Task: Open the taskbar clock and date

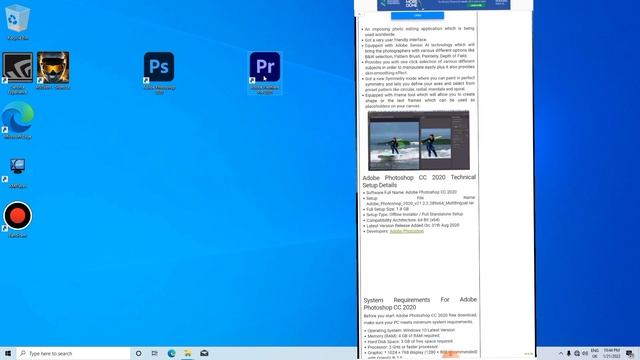Action: (x=611, y=353)
